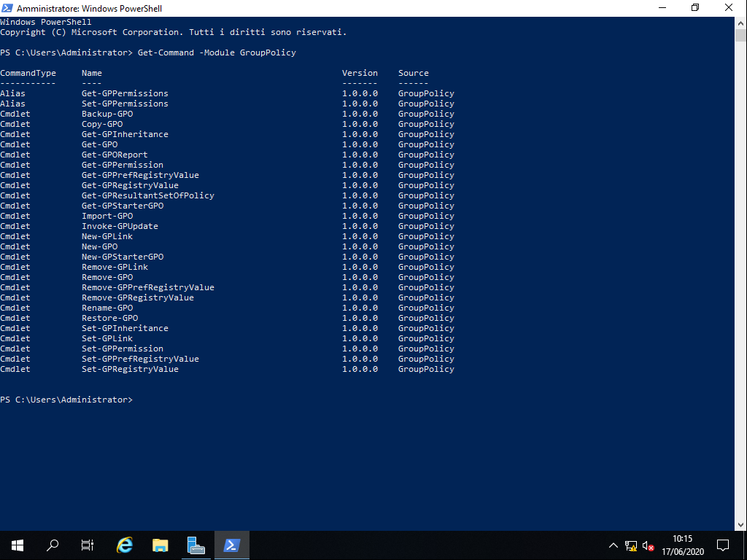Click the scrollbar up arrow
Viewport: 747px width, 560px height.
coord(741,23)
